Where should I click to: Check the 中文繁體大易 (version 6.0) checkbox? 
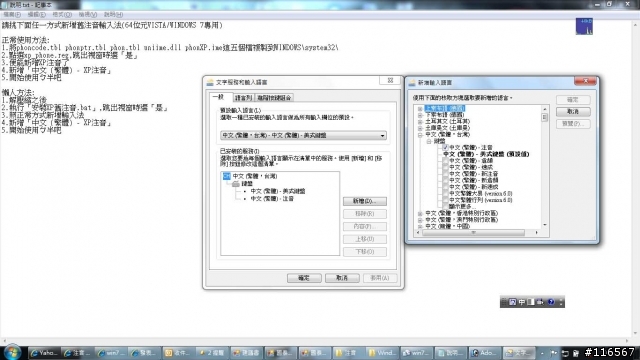point(445,193)
